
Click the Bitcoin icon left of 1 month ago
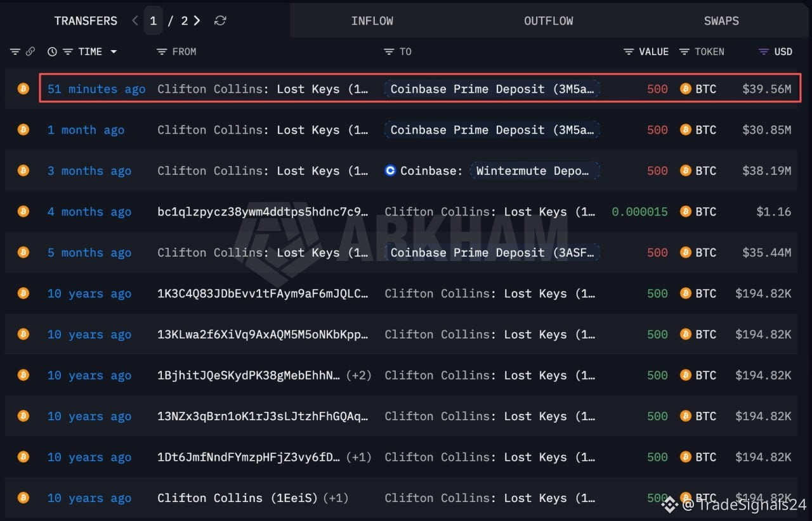(x=23, y=130)
